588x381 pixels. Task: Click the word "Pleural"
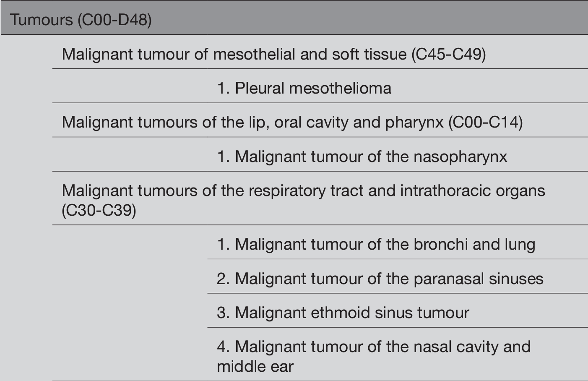[x=260, y=88]
